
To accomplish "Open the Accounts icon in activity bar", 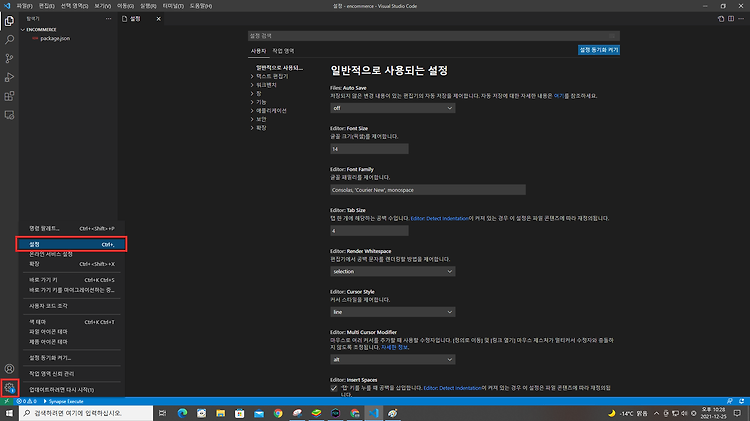I will (x=9, y=369).
